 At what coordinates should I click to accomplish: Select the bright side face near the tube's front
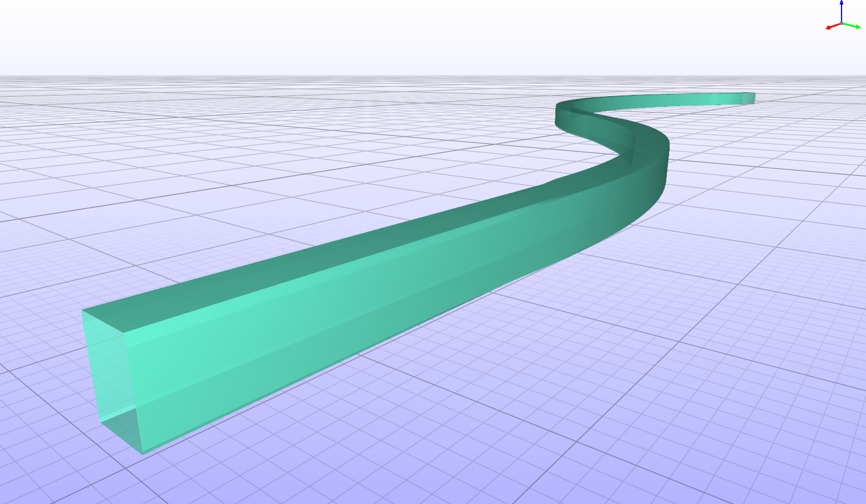click(x=239, y=364)
